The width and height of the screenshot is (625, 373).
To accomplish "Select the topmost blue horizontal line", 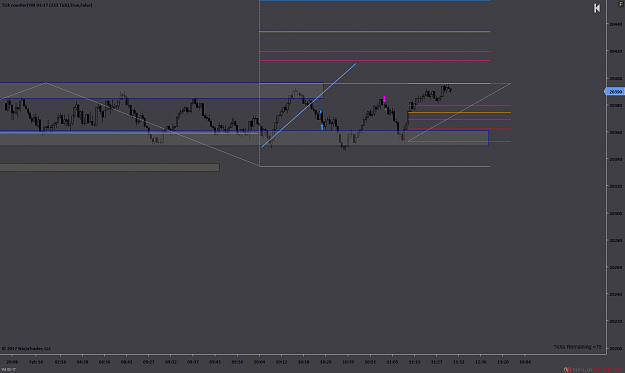I will [x=375, y=0].
